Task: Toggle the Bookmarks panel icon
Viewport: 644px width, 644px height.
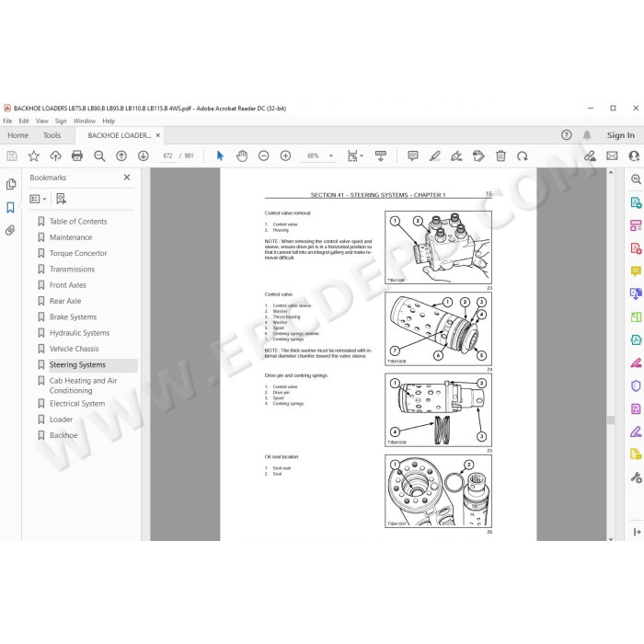Action: coord(11,207)
